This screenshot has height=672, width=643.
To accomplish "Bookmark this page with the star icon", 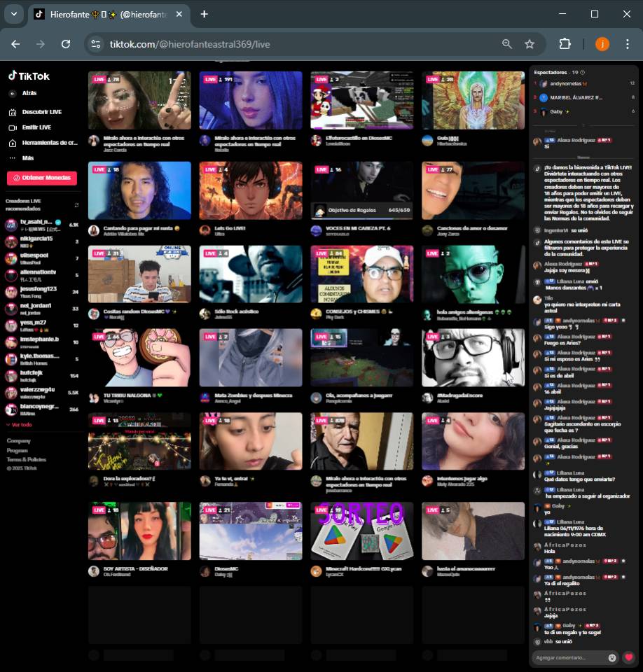I will point(530,44).
